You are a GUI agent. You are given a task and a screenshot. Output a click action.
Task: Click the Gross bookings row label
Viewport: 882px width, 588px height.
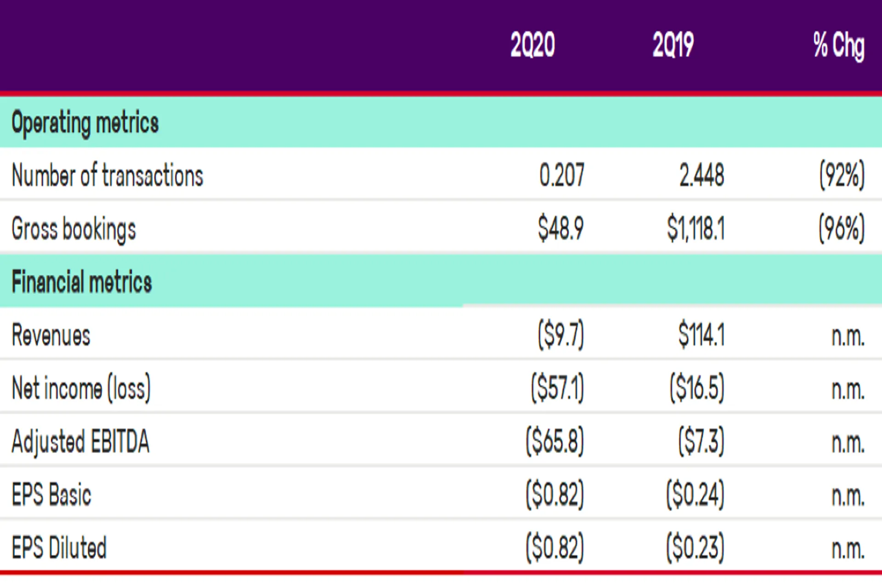74,229
